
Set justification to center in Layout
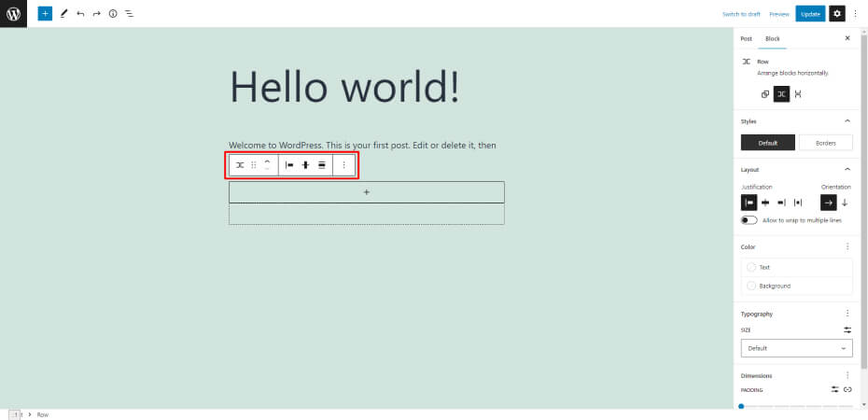pyautogui.click(x=765, y=203)
